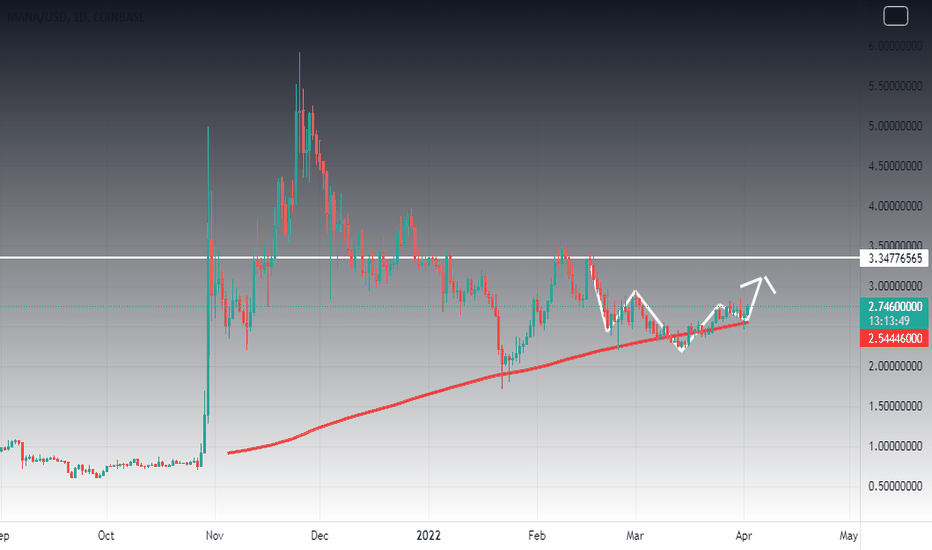Click the 2.00000000 price axis label

pos(895,366)
